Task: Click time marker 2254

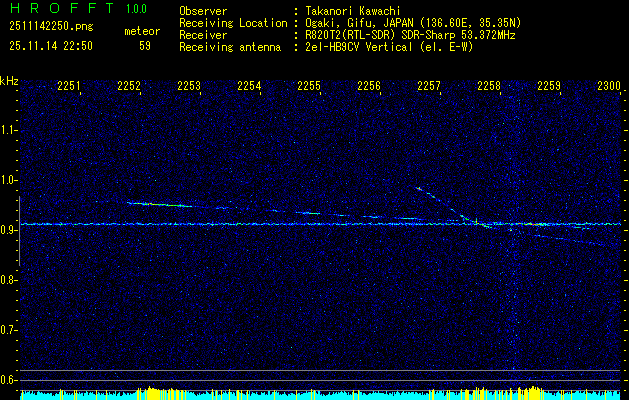Action: coord(249,85)
